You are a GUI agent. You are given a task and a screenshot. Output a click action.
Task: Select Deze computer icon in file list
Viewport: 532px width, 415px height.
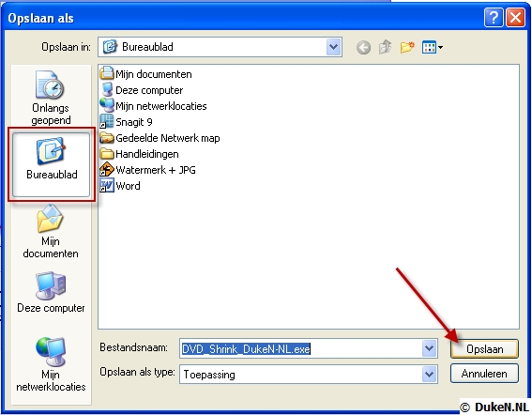pyautogui.click(x=107, y=89)
